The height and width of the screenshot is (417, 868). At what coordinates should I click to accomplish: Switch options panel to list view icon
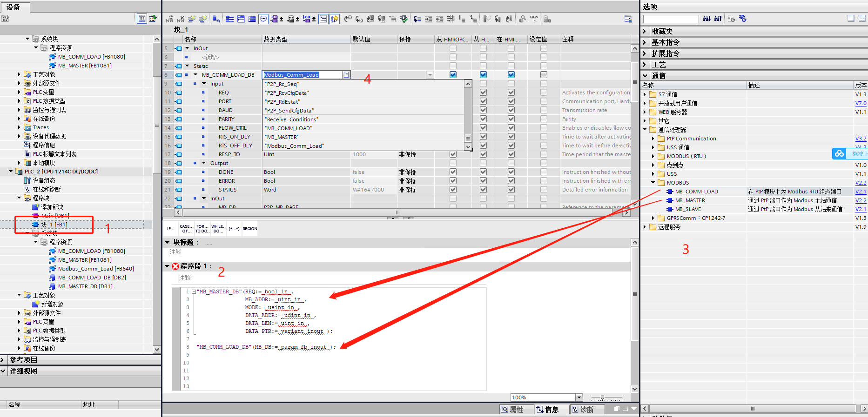point(862,19)
